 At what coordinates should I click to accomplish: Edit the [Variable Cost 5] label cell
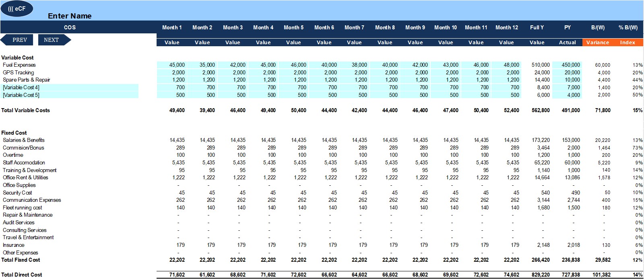click(70, 95)
